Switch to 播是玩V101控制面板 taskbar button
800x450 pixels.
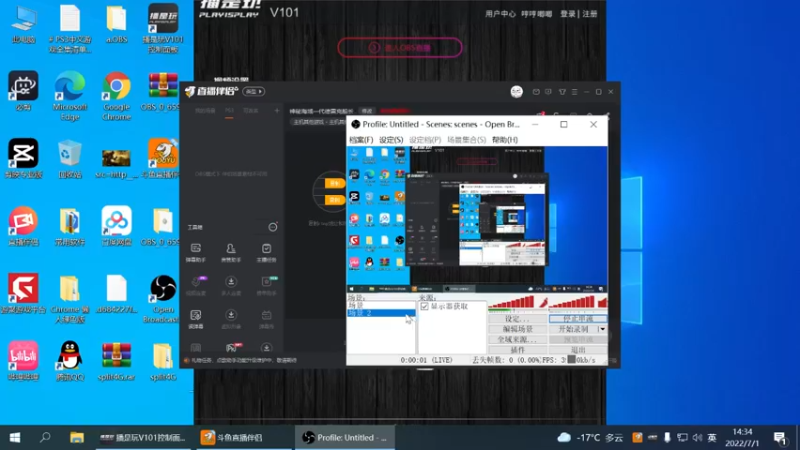[143, 438]
